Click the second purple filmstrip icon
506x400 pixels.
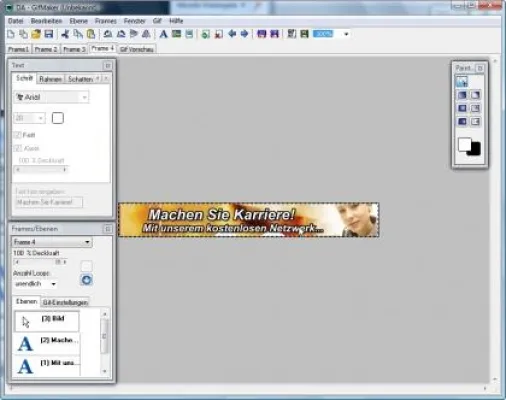(274, 34)
